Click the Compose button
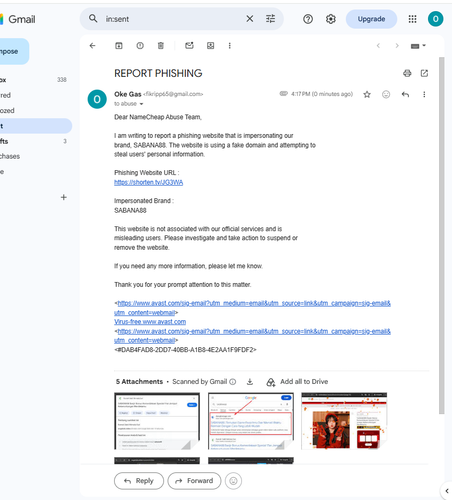The image size is (452, 500). tap(13, 51)
